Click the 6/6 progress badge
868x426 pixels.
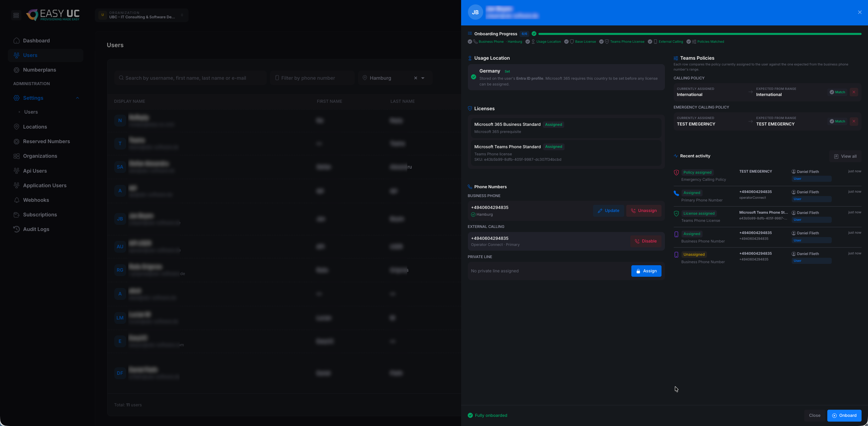(x=524, y=34)
